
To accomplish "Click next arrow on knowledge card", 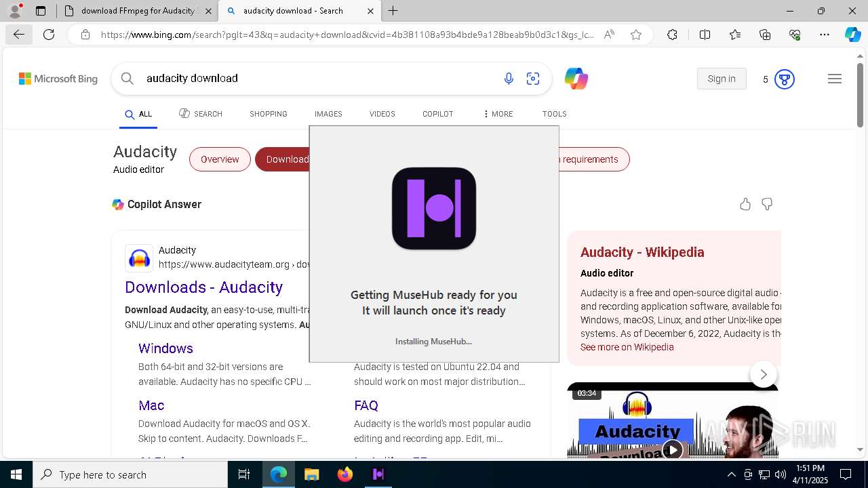I will point(764,374).
